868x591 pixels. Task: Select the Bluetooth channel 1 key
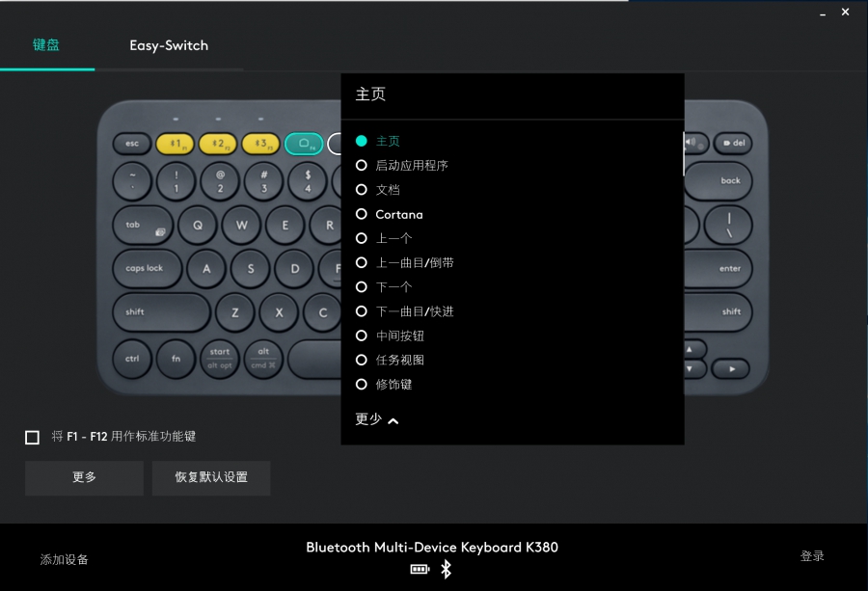pos(176,144)
